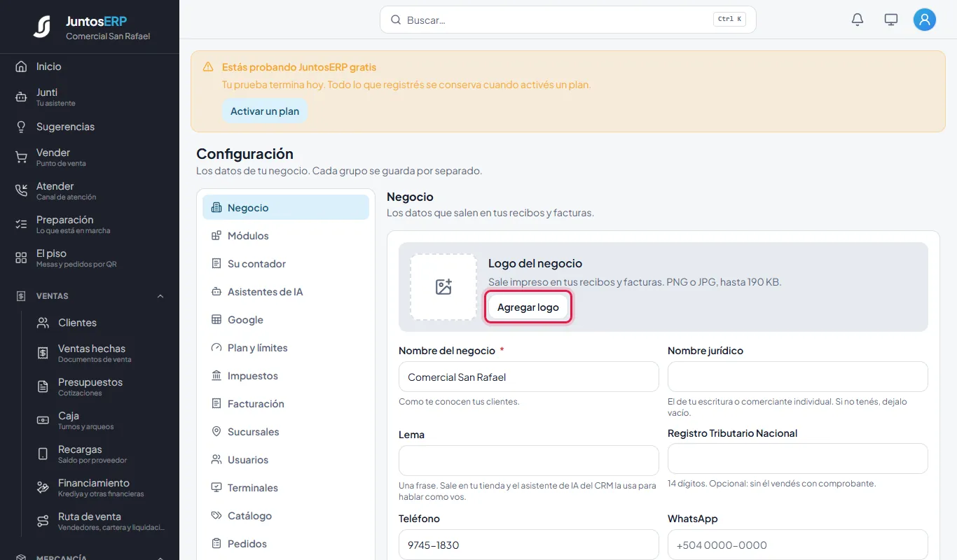
Task: Click the Teléfono input field
Action: pyautogui.click(x=529, y=545)
